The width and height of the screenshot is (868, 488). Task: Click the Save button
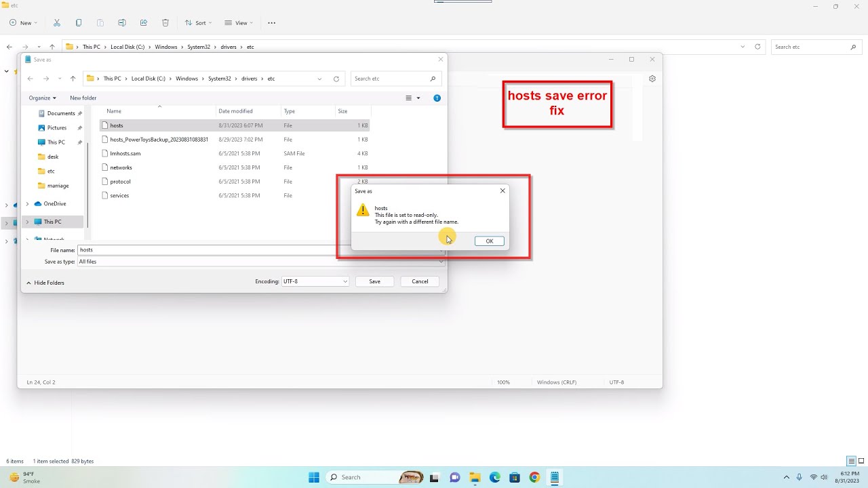pos(374,281)
